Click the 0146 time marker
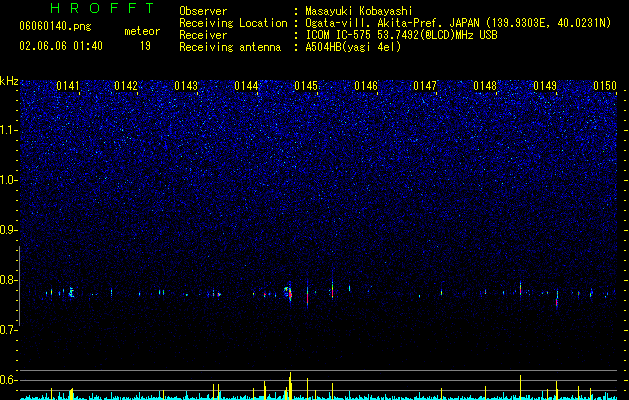This screenshot has height=400, width=629. [366, 86]
